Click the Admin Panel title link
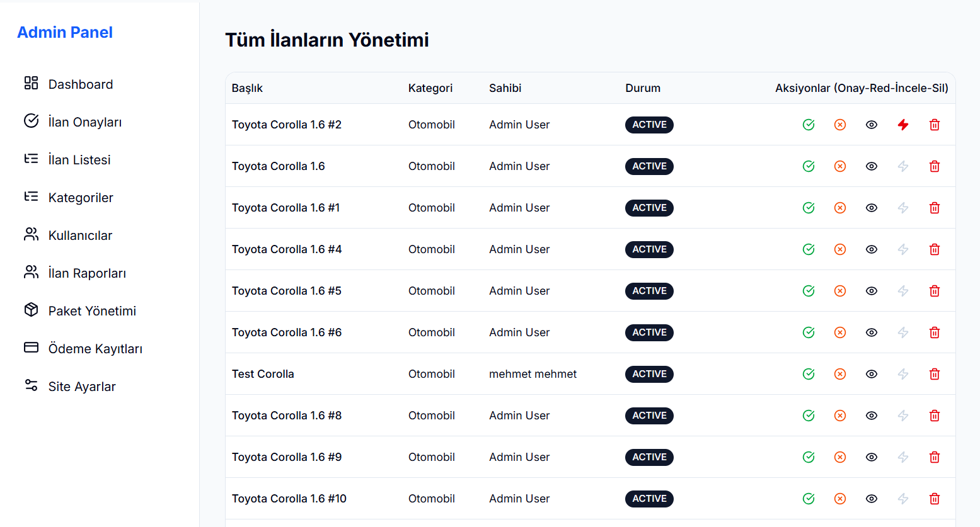The height and width of the screenshot is (527, 980). (65, 32)
